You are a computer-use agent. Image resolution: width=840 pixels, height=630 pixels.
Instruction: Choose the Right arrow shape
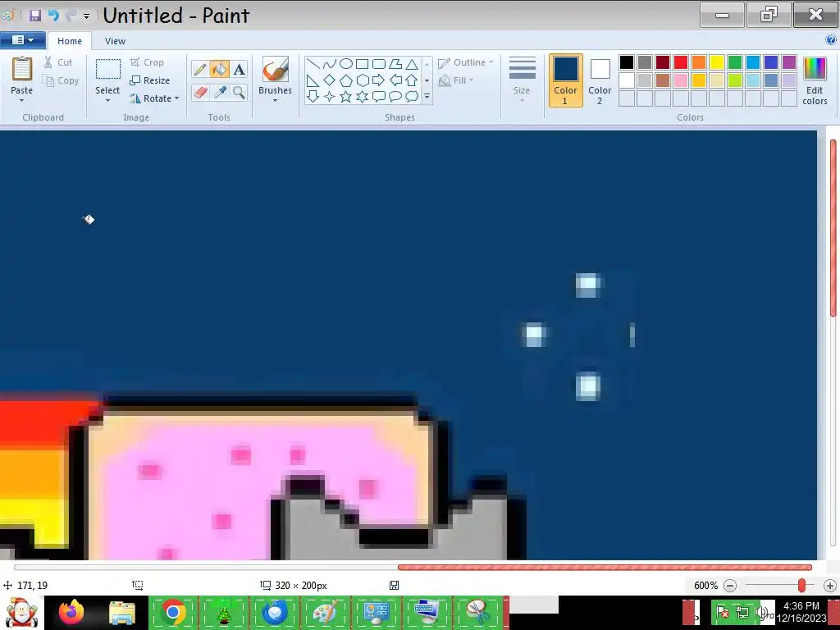(x=379, y=80)
